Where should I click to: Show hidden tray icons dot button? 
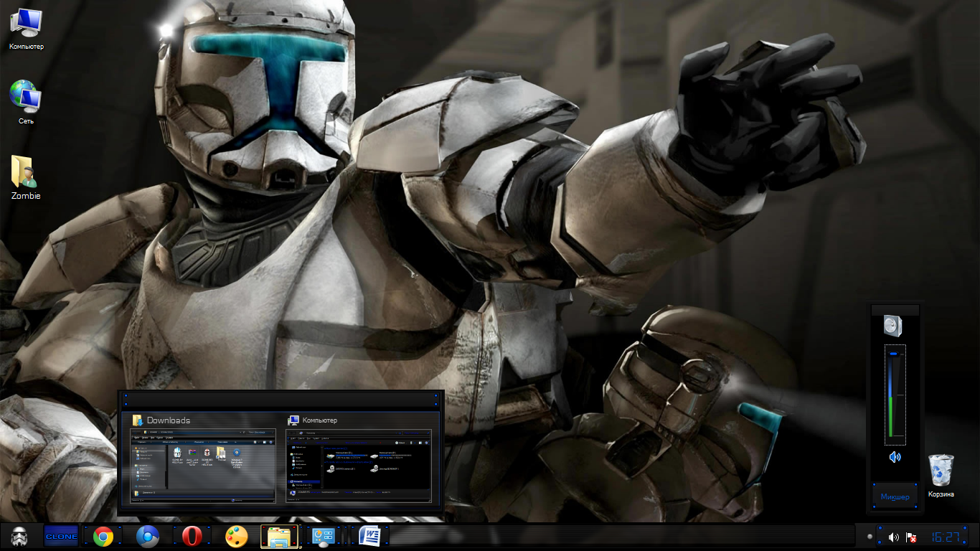(870, 537)
